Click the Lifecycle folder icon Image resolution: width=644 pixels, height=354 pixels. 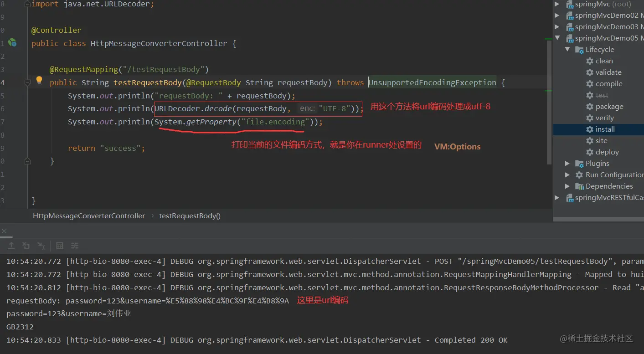579,50
